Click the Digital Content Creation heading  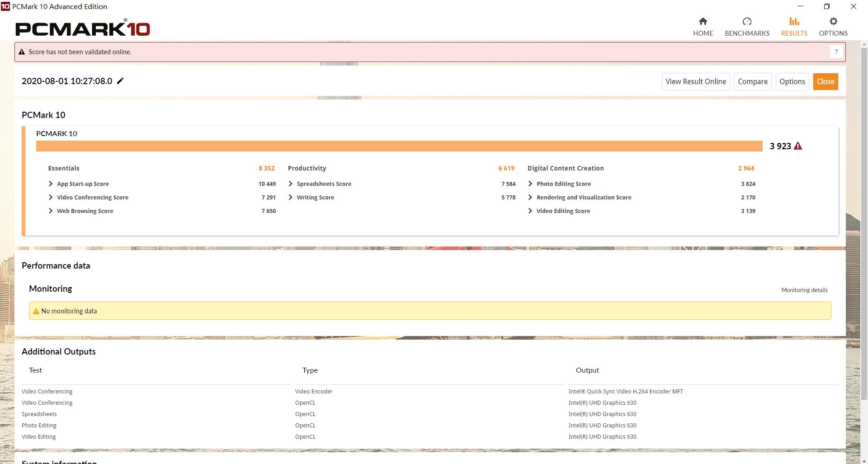coord(566,168)
